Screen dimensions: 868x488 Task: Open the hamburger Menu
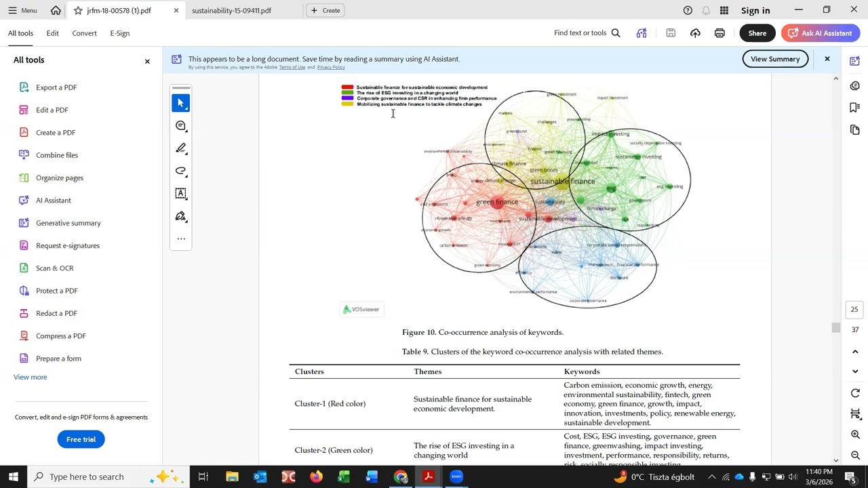23,10
